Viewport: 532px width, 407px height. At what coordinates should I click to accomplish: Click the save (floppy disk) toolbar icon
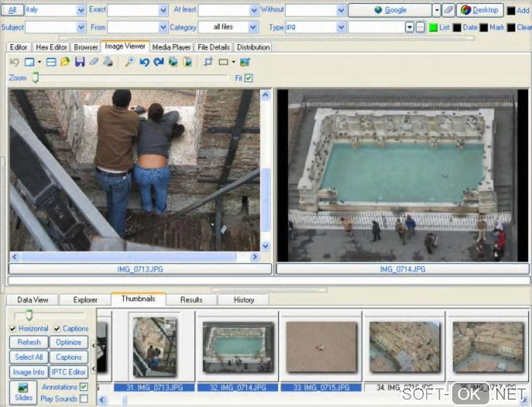pyautogui.click(x=80, y=62)
